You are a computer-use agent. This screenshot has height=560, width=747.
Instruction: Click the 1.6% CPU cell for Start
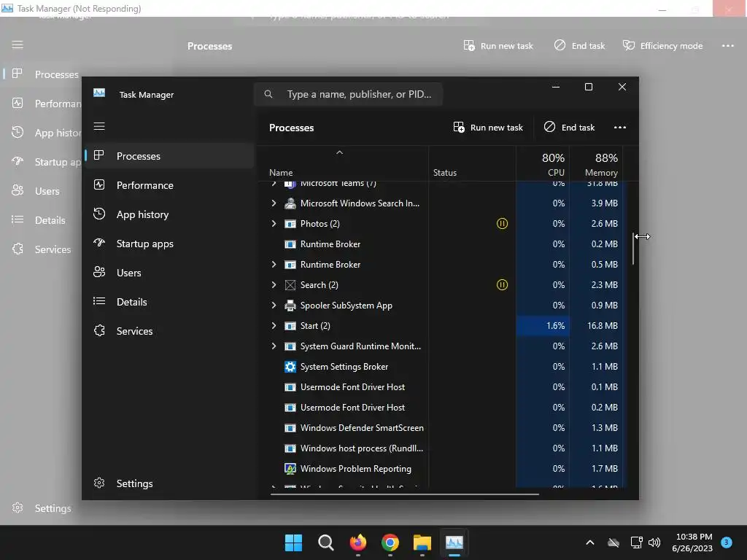coord(543,326)
